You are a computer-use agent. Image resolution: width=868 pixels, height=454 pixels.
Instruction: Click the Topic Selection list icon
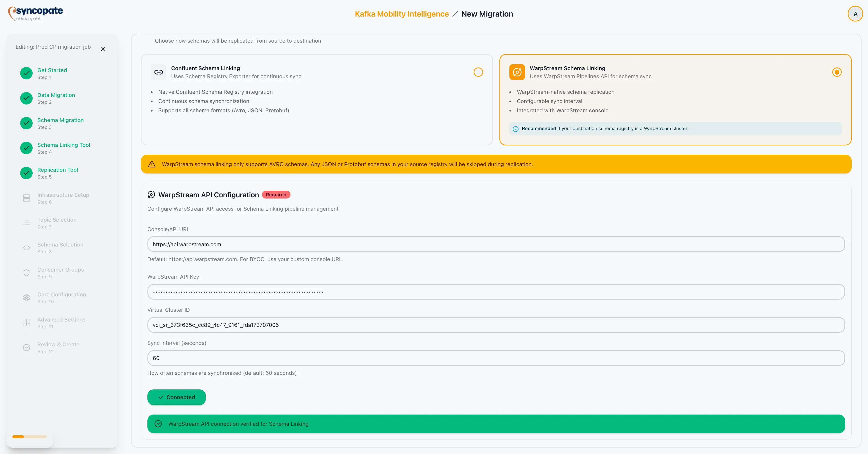[26, 223]
